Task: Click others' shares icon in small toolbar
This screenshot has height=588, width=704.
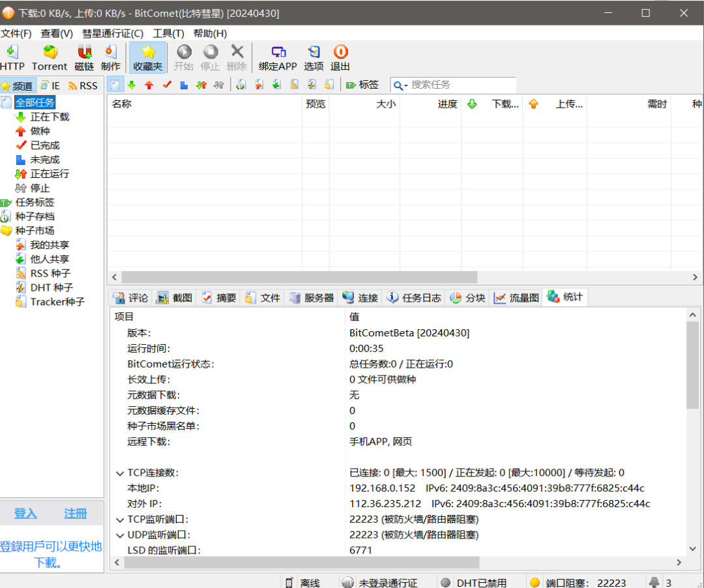Action: 276,85
